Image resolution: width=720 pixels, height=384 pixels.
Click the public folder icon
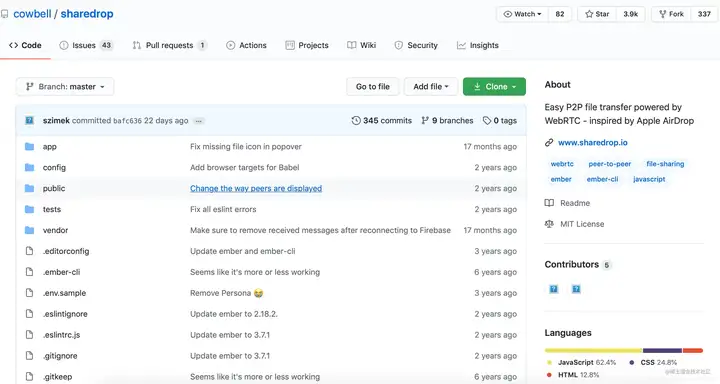(29, 188)
